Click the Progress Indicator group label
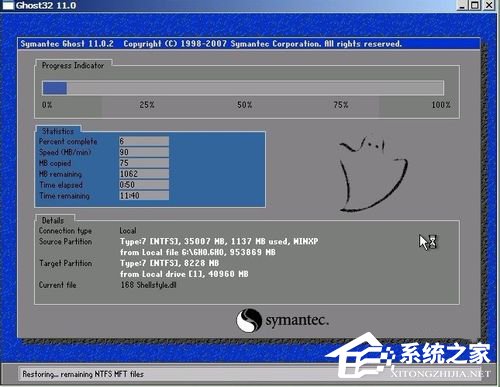The image size is (500, 387). coord(73,65)
